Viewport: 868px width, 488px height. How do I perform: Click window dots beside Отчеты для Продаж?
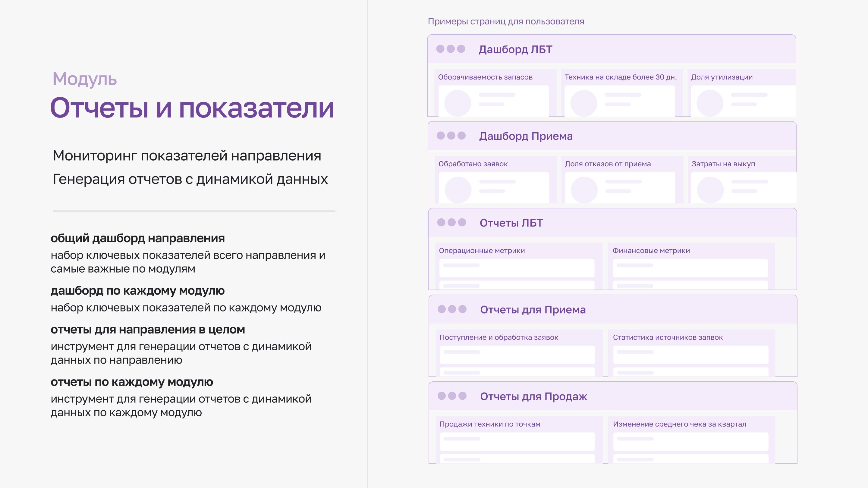(452, 396)
